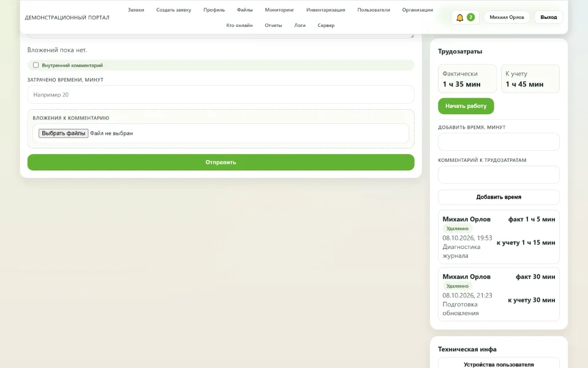Open the Михаил Орлов profile button
The image size is (588, 368).
point(507,17)
